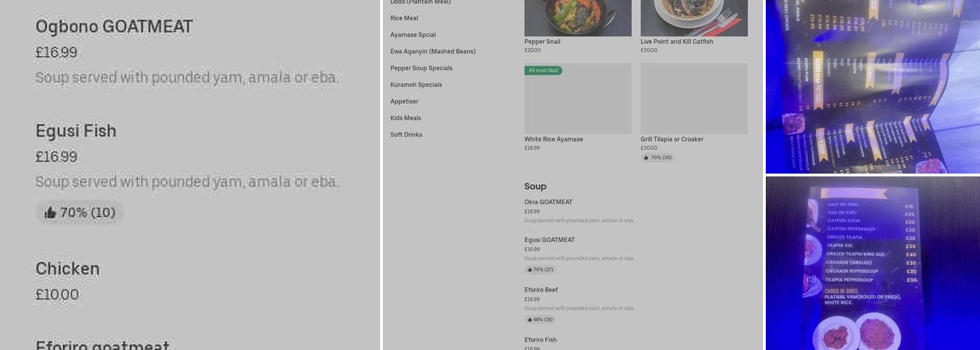Click thumbs-up icon under Eforiro Beef
Image resolution: width=980 pixels, height=350 pixels.
point(530,319)
